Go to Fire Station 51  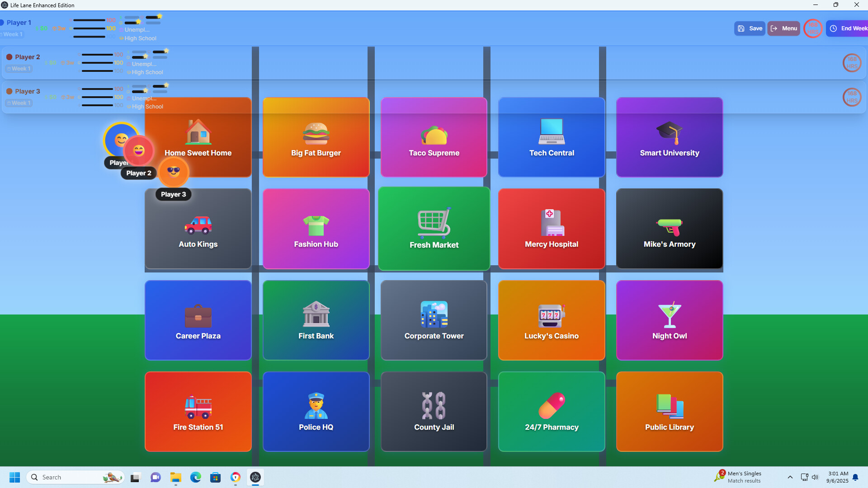pos(198,411)
